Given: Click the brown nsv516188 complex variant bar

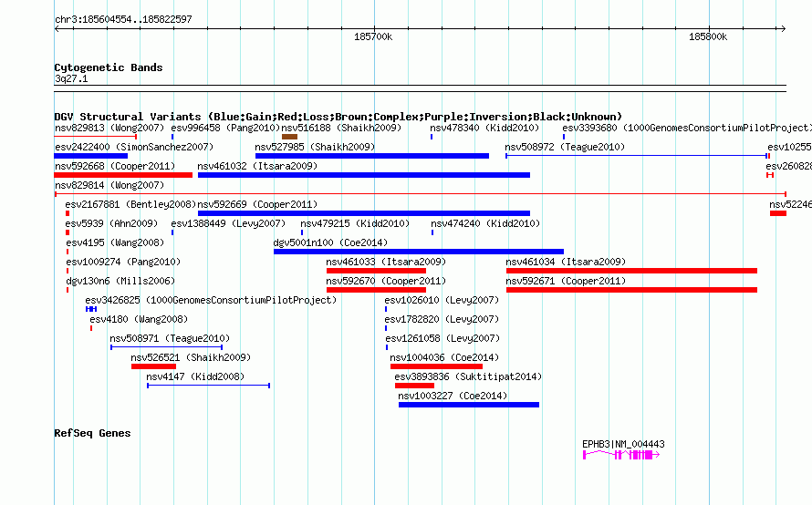Looking at the screenshot, I should [289, 137].
